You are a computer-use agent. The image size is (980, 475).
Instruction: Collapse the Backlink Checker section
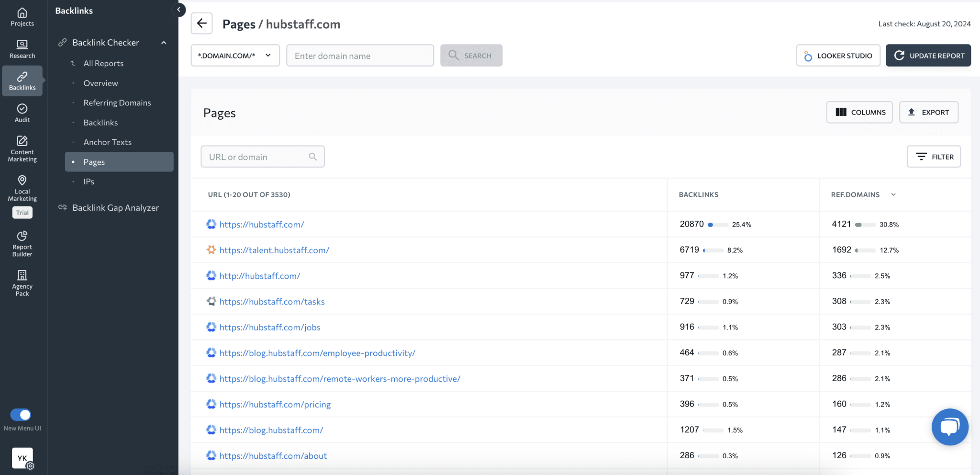pos(164,42)
